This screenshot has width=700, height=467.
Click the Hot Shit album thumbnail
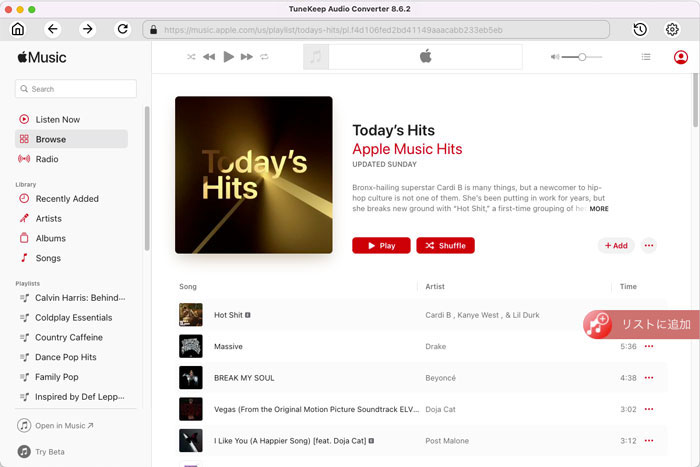[191, 315]
